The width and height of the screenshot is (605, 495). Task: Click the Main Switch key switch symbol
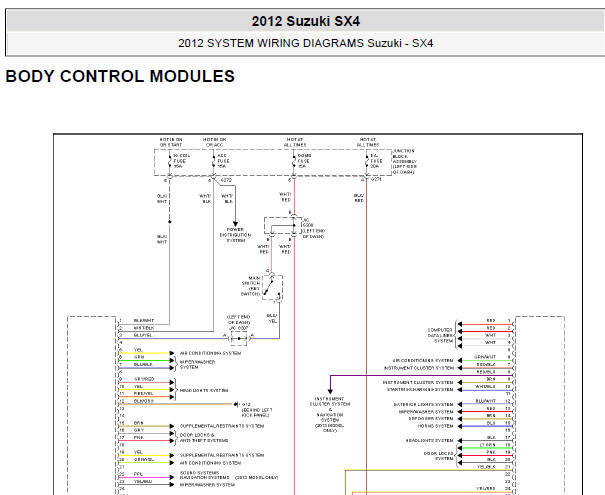[x=272, y=287]
